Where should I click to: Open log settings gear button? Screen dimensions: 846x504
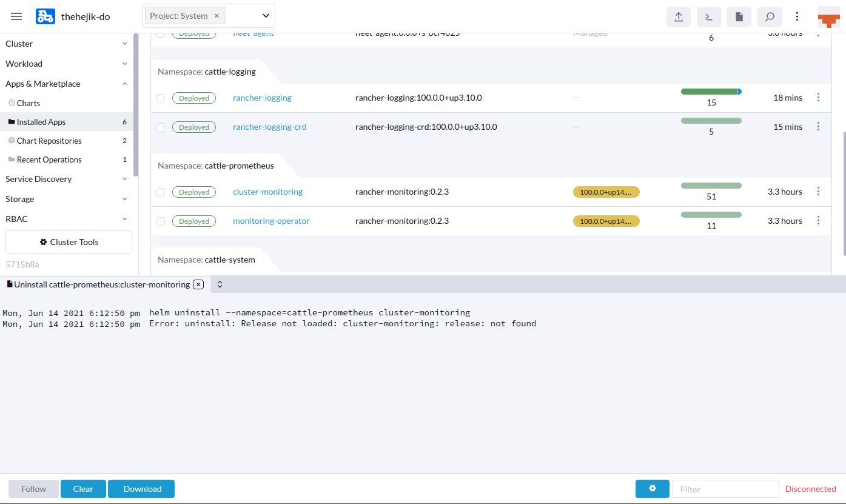653,489
